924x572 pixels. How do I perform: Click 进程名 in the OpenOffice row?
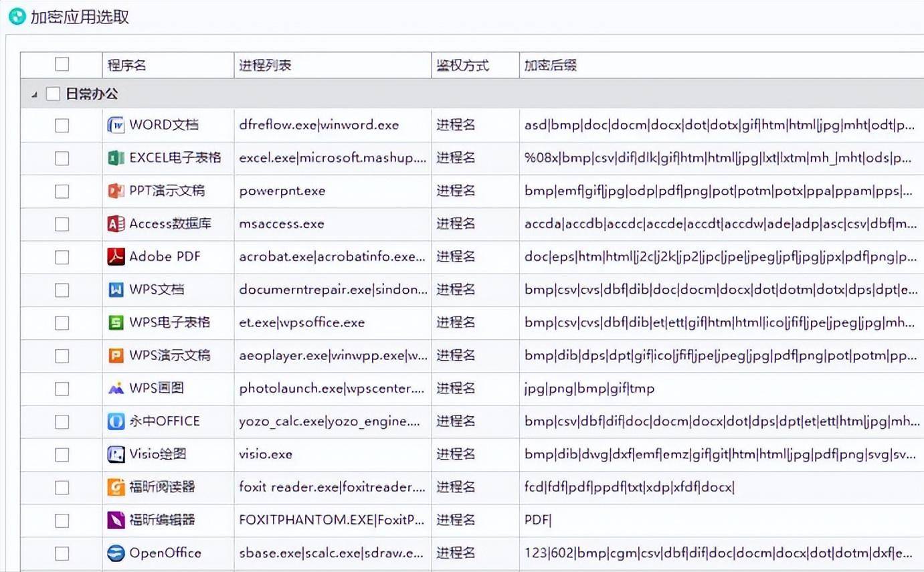pos(456,553)
